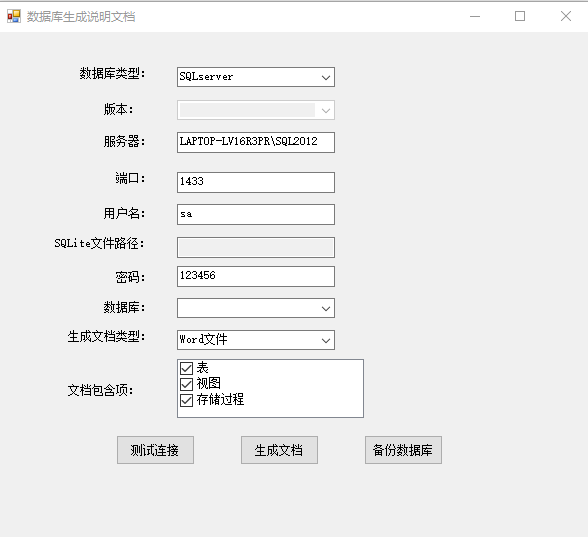Viewport: 588px width, 537px height.
Task: Click the 服务器 label text
Action: [x=124, y=141]
